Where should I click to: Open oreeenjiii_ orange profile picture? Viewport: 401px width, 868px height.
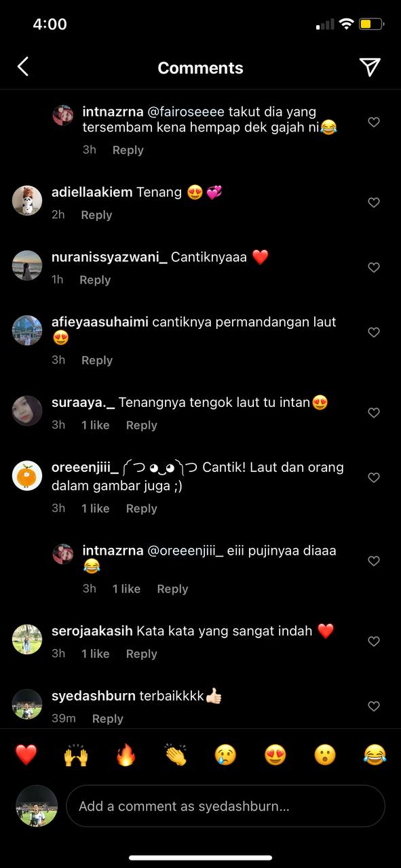(27, 475)
